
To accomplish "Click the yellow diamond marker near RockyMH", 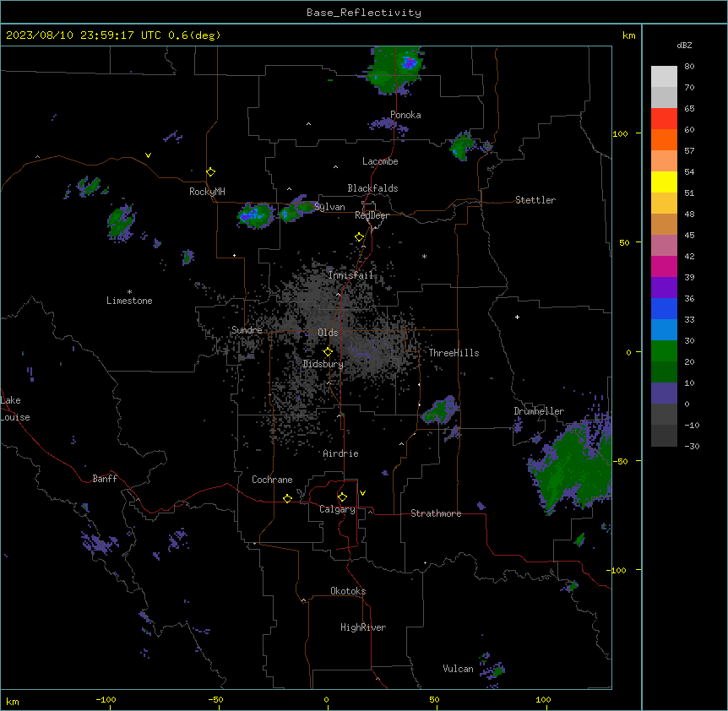I will coord(210,172).
